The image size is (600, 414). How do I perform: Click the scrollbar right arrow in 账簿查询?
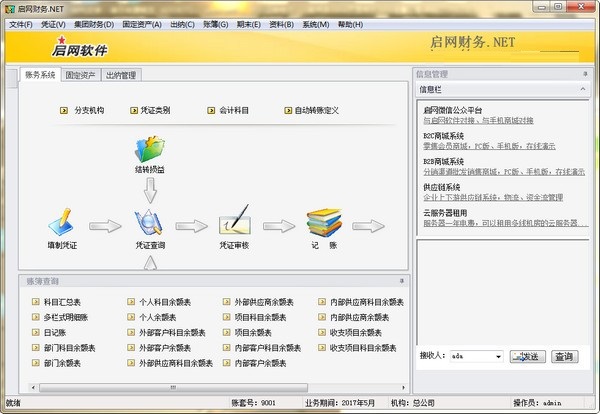point(403,388)
